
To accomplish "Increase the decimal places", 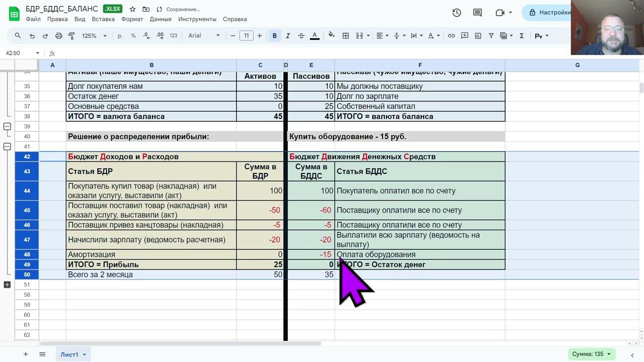I will point(160,36).
